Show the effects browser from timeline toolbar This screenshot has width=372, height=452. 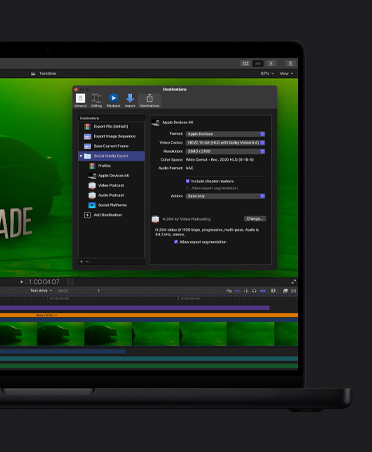[286, 291]
